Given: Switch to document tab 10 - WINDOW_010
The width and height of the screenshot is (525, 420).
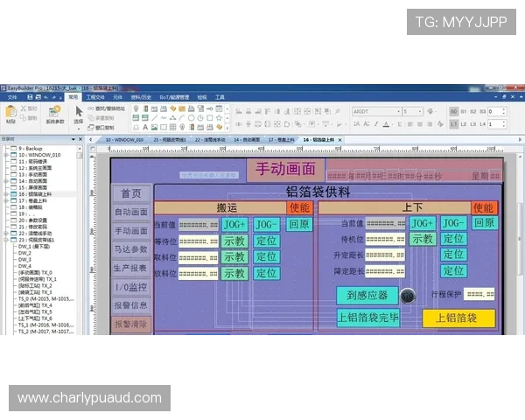Looking at the screenshot, I should pos(124,140).
